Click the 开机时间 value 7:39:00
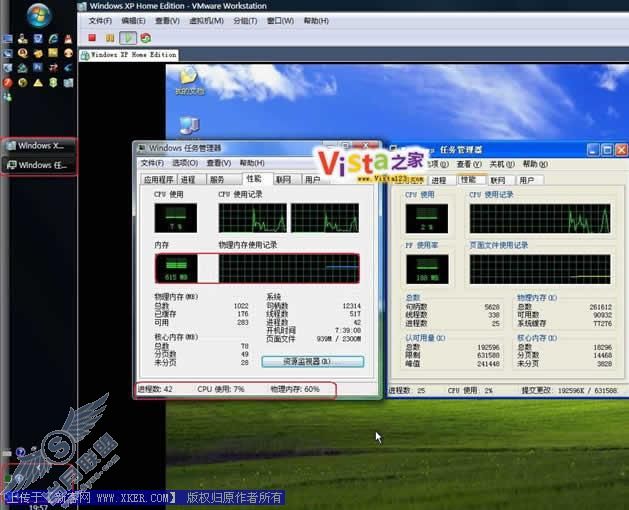Image resolution: width=629 pixels, height=510 pixels. tap(348, 330)
